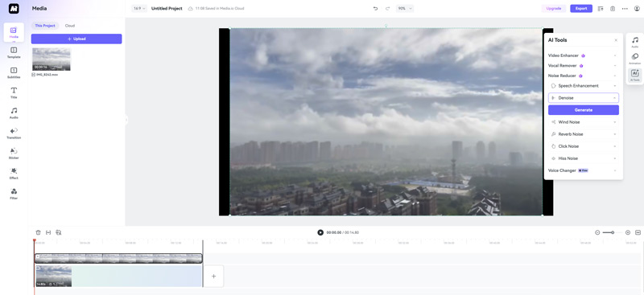This screenshot has width=644, height=295.
Task: Click the Generate button
Action: tap(583, 110)
